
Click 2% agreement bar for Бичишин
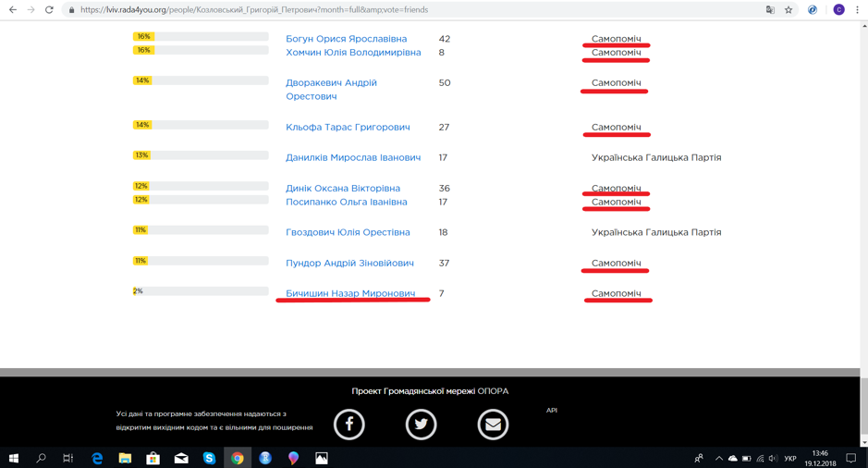[201, 291]
